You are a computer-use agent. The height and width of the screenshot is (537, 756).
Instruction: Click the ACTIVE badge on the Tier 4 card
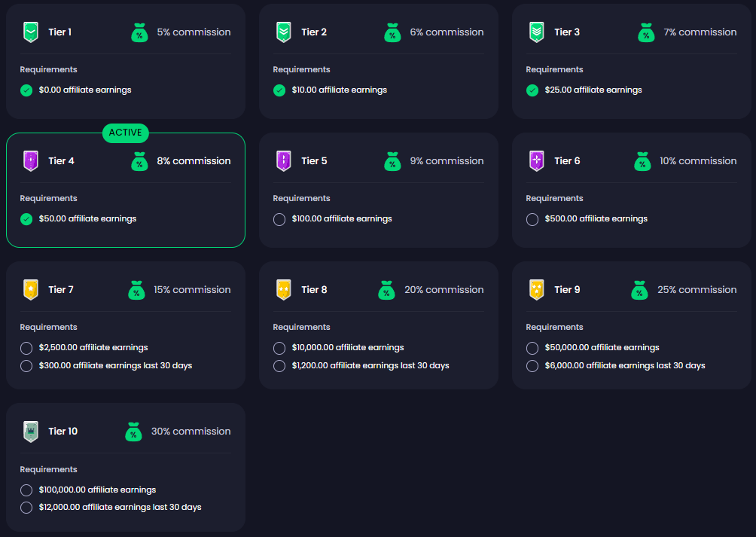pyautogui.click(x=126, y=133)
